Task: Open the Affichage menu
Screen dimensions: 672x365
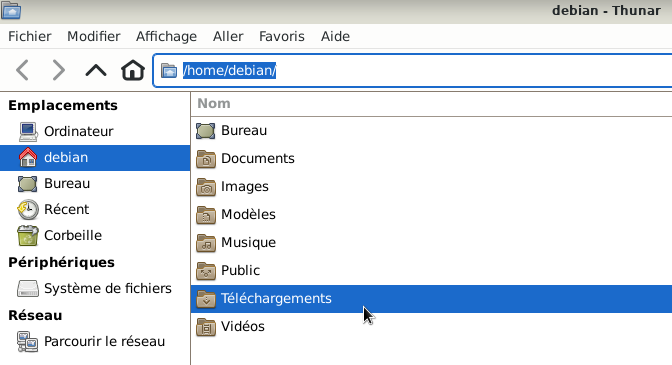Action: pos(166,36)
